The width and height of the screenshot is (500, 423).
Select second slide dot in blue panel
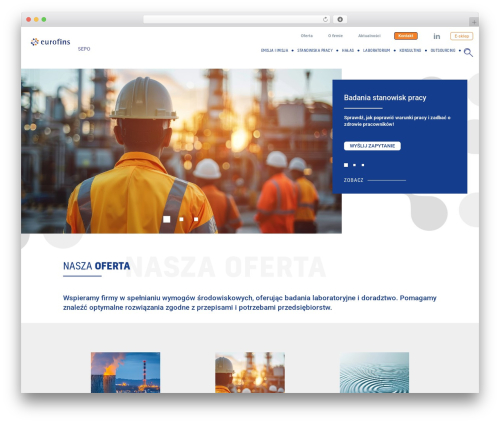[x=354, y=165]
